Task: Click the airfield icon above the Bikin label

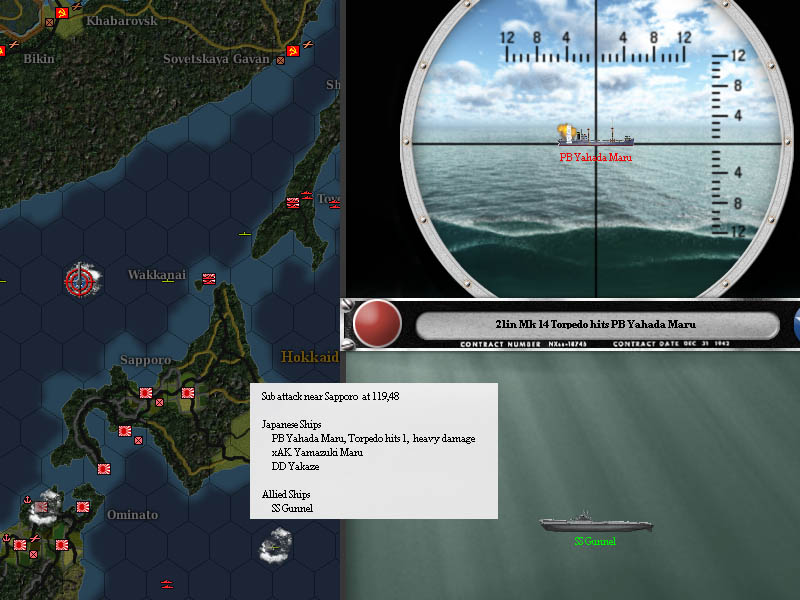Action: (x=14, y=45)
